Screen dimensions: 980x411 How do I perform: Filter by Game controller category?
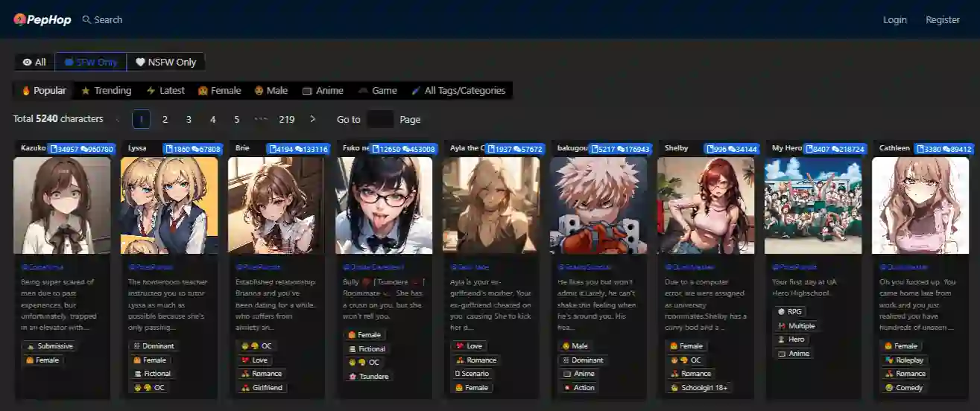[377, 91]
